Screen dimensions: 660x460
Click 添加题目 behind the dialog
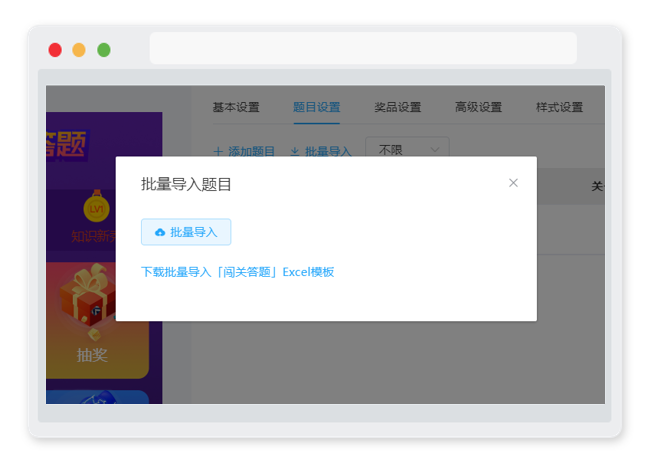tap(244, 151)
